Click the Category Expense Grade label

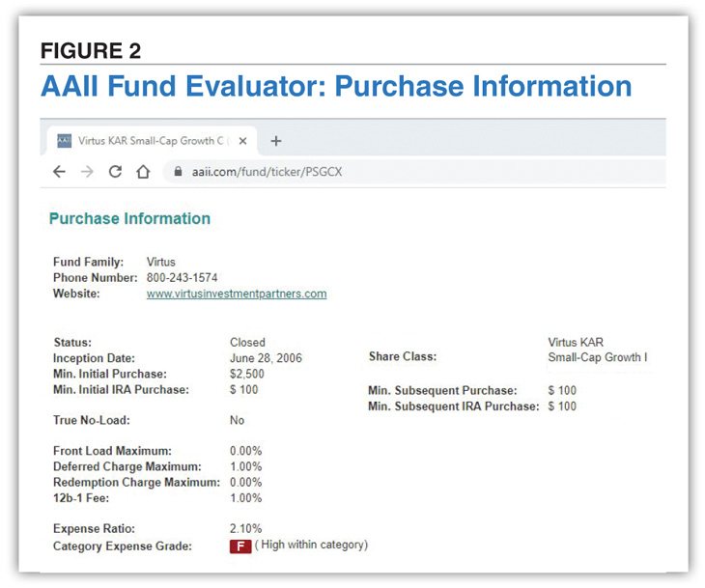123,546
